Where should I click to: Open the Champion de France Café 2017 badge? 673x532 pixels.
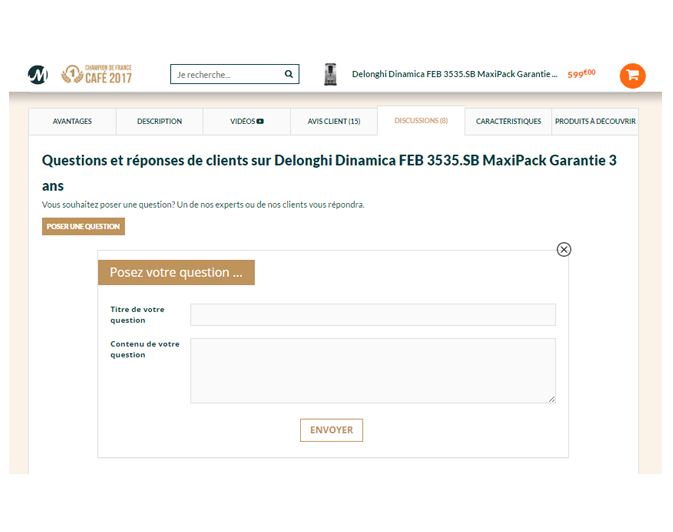[96, 74]
